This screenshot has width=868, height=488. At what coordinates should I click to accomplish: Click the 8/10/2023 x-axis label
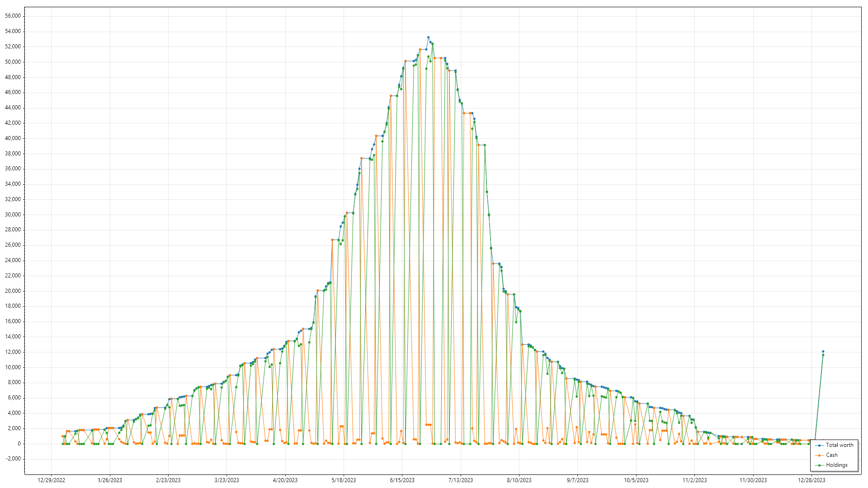coord(519,480)
